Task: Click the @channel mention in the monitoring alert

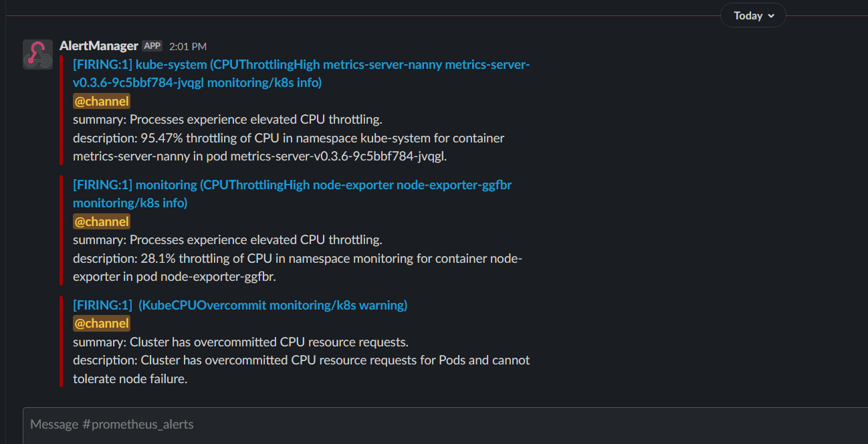Action: (x=101, y=221)
